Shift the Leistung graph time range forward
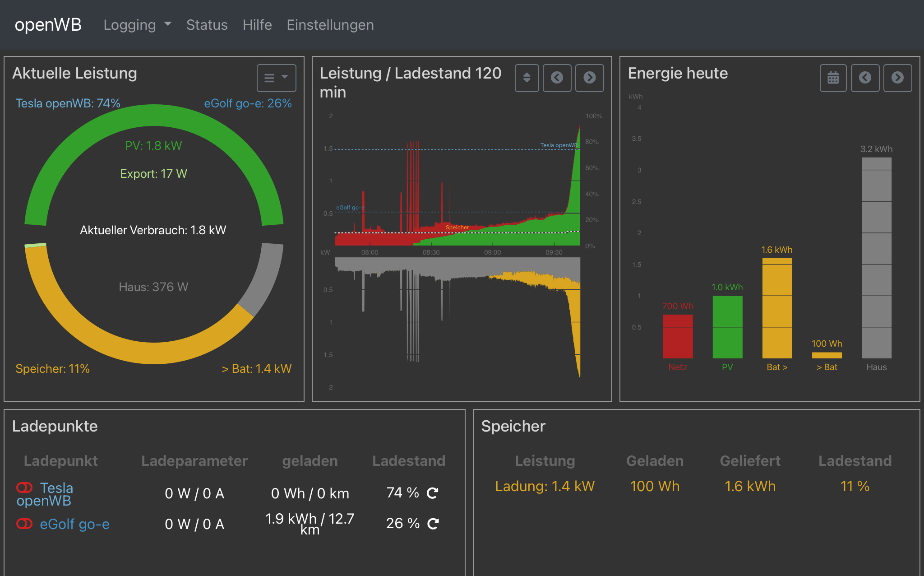The image size is (924, 576). [589, 78]
